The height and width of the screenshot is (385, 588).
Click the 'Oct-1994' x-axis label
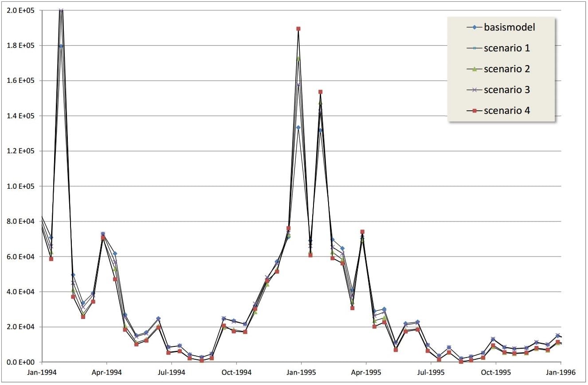236,373
